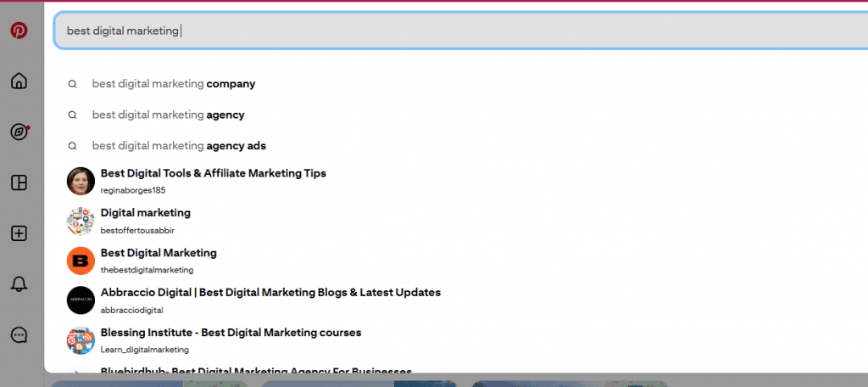868x387 pixels.
Task: Open Abbraccio Digital profile result
Action: click(270, 293)
